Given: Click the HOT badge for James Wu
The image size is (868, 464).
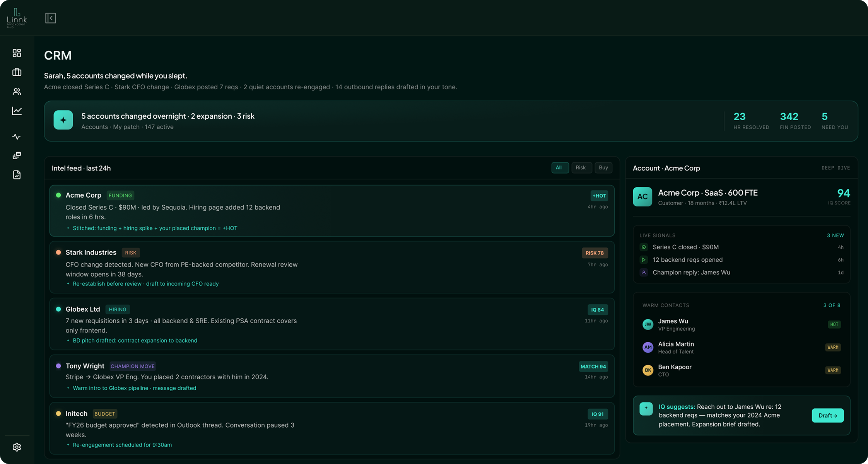Looking at the screenshot, I should (834, 324).
